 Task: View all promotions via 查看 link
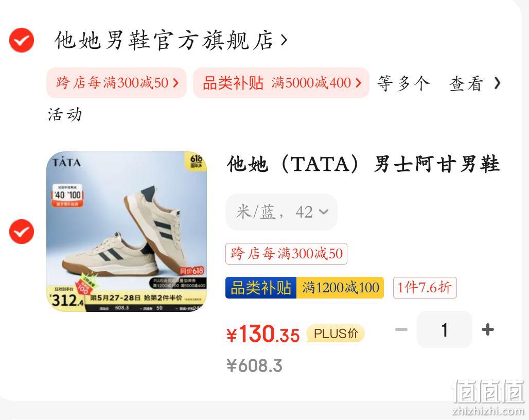click(466, 83)
